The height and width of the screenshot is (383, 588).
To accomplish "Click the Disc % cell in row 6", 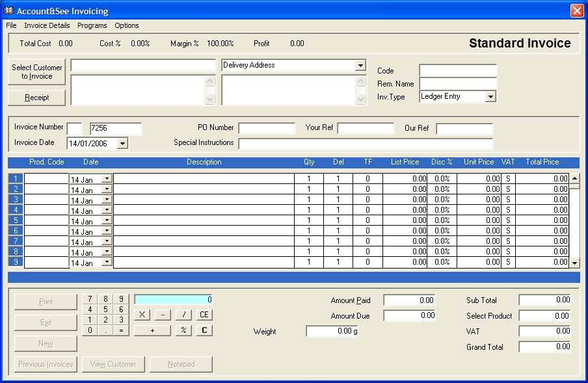I will point(442,231).
